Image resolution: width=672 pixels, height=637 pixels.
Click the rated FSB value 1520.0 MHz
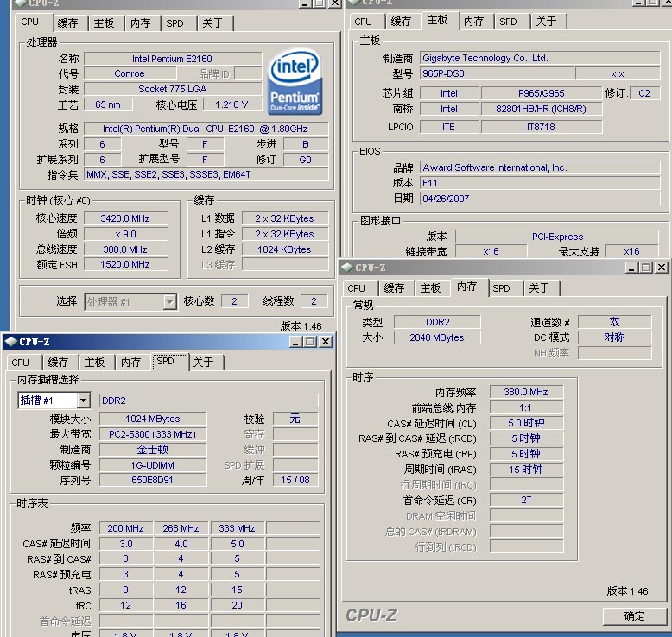tap(125, 265)
